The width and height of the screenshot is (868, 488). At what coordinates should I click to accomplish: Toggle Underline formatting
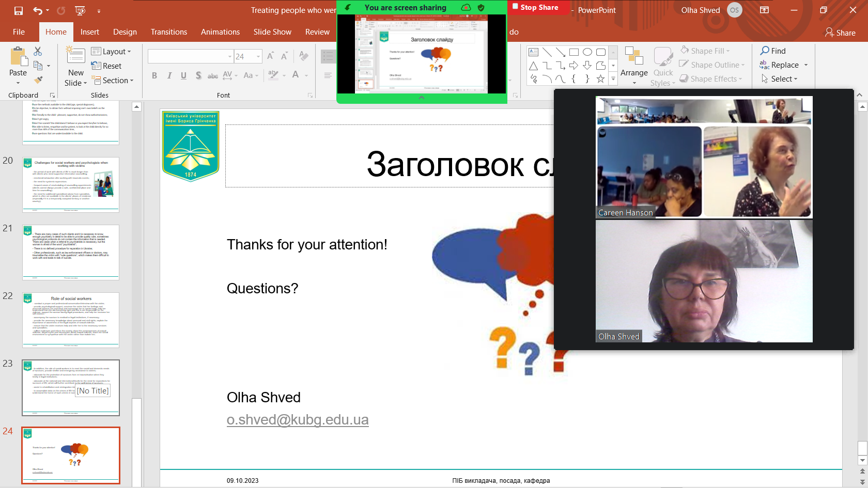[183, 75]
